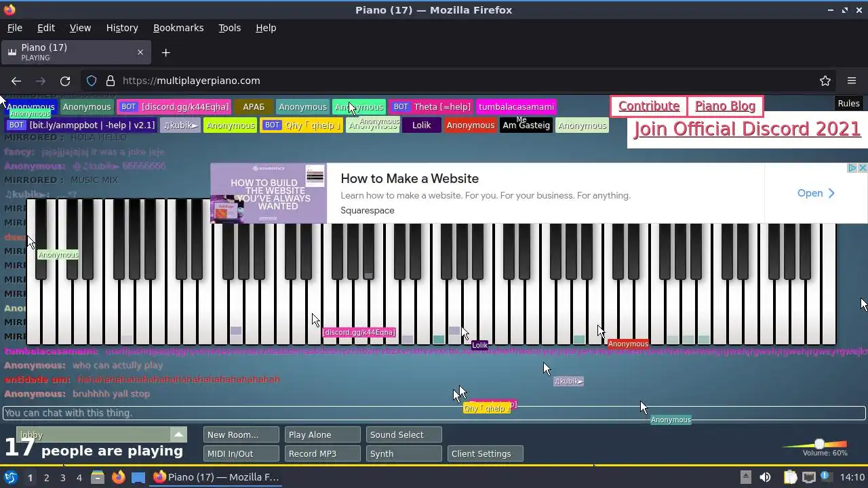Open Sound Select
The width and height of the screenshot is (868, 488).
coord(403,435)
